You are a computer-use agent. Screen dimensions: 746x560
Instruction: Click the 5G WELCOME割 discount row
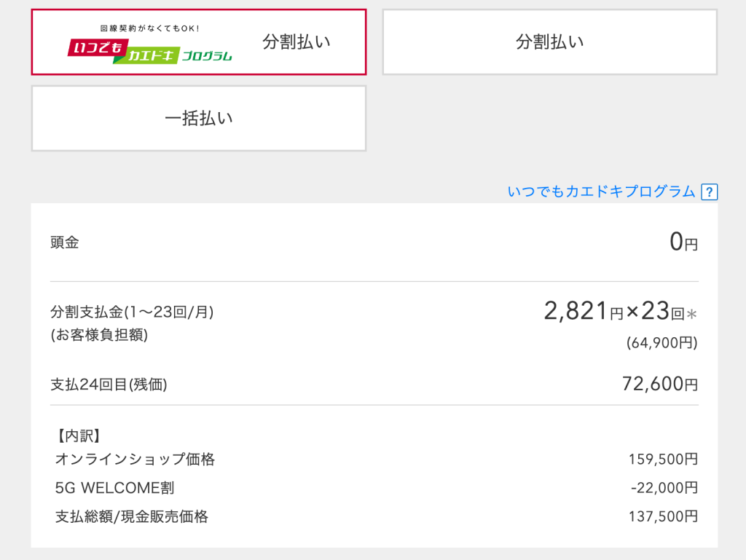[x=97, y=488]
